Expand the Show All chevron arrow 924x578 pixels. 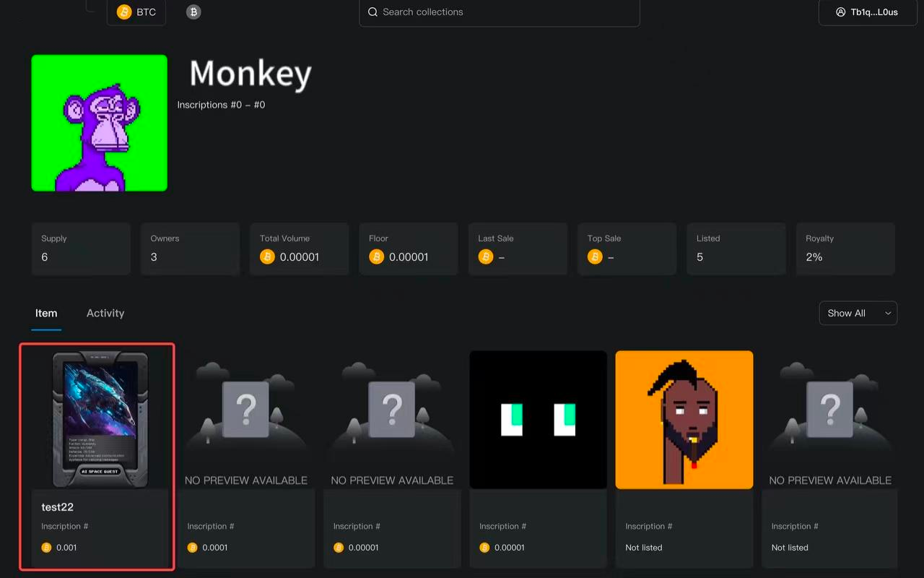pyautogui.click(x=888, y=314)
